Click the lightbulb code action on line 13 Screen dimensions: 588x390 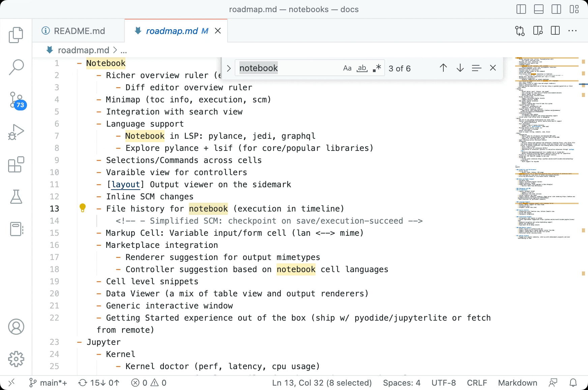point(83,208)
